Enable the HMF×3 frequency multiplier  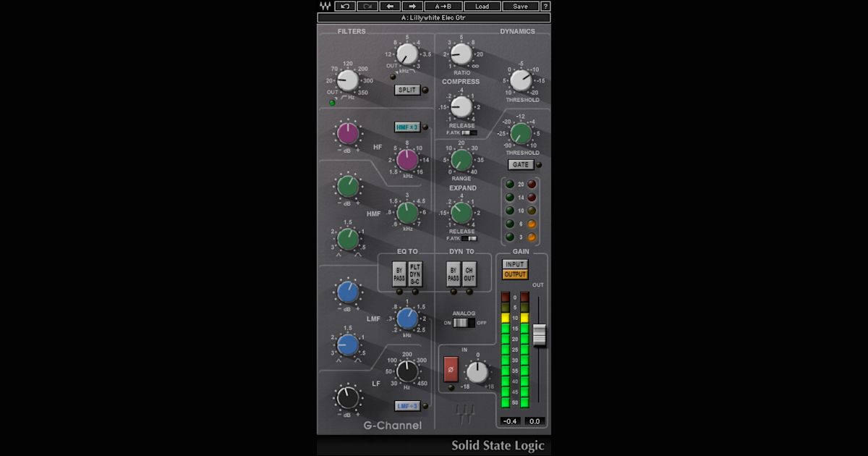[406, 127]
